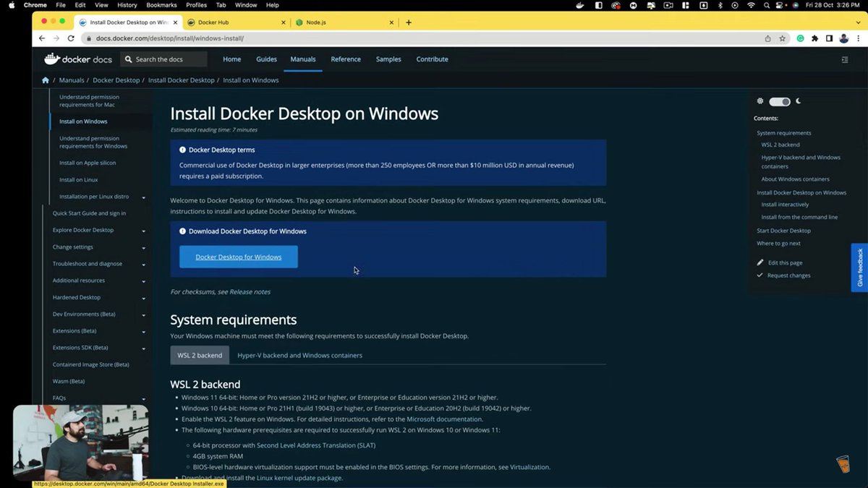Click the Docker whale icon in menu bar

click(580, 5)
